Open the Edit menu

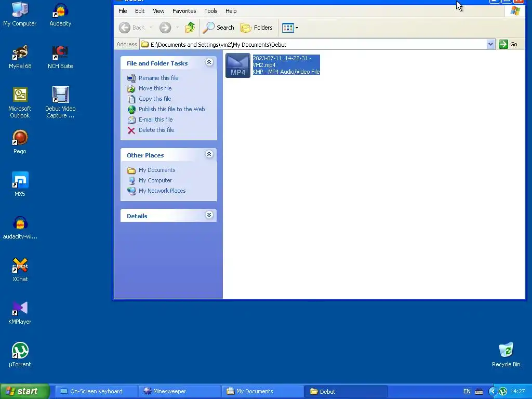tap(140, 11)
